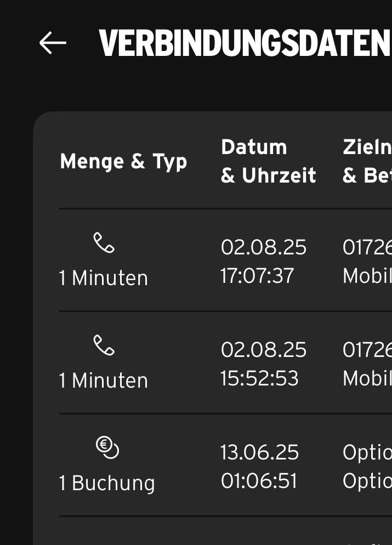Open the 0172 number in the 17:07:37 row
Image resolution: width=392 pixels, height=545 pixels.
[367, 247]
